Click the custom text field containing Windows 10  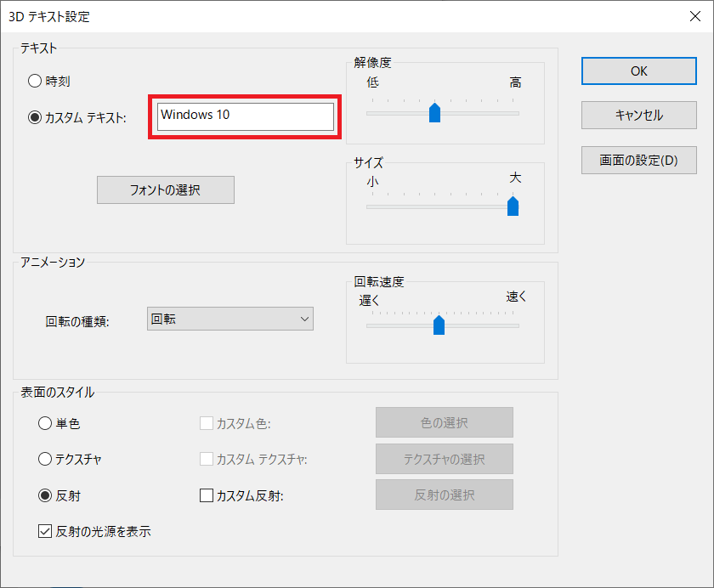(x=246, y=116)
